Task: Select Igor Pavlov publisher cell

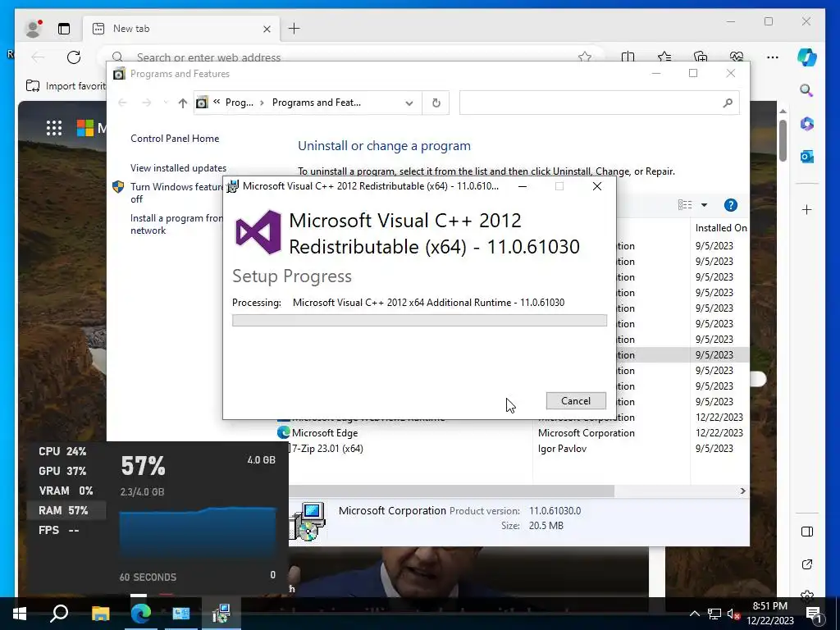Action: click(x=562, y=449)
